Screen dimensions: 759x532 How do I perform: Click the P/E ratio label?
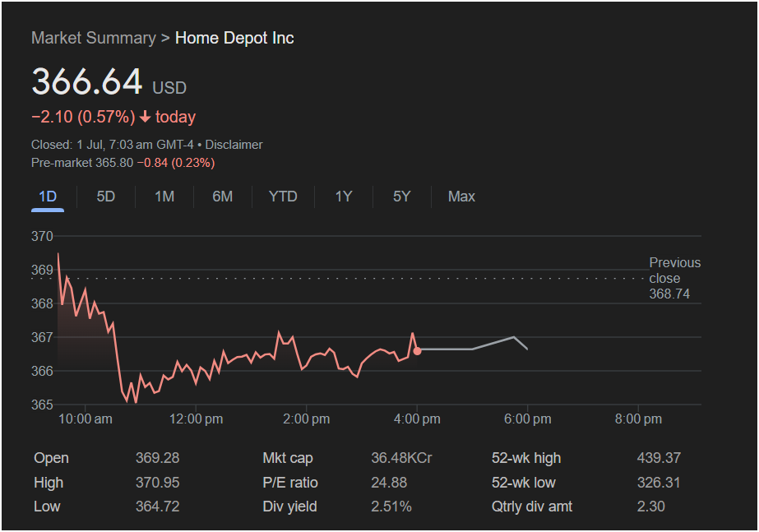[x=290, y=483]
